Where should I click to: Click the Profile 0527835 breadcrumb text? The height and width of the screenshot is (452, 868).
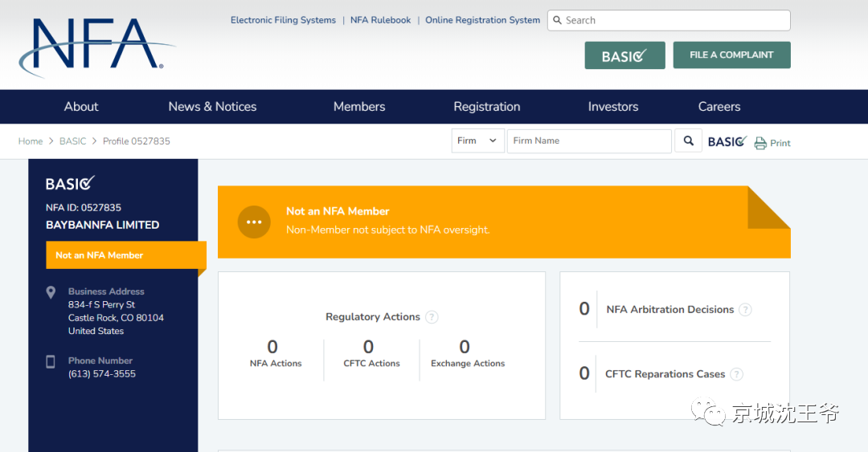136,141
